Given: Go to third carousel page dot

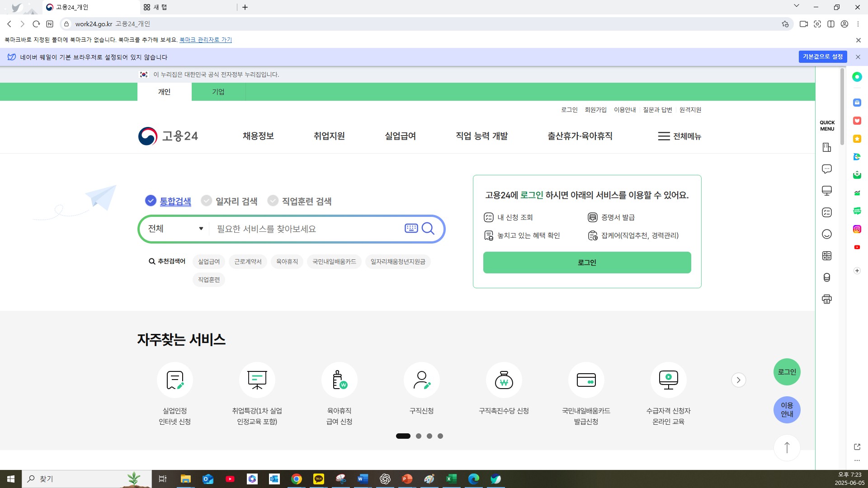Looking at the screenshot, I should (x=429, y=436).
